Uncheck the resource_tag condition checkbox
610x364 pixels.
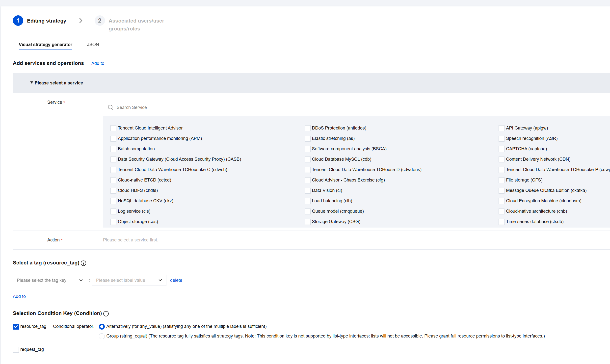[16, 326]
